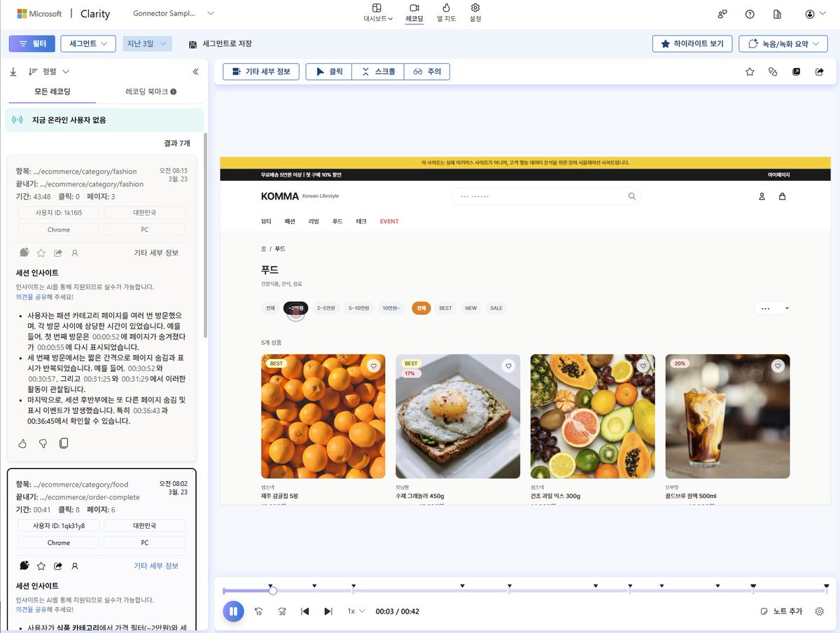This screenshot has height=633, width=840.
Task: Click the last event marker on timeline
Action: point(826,585)
